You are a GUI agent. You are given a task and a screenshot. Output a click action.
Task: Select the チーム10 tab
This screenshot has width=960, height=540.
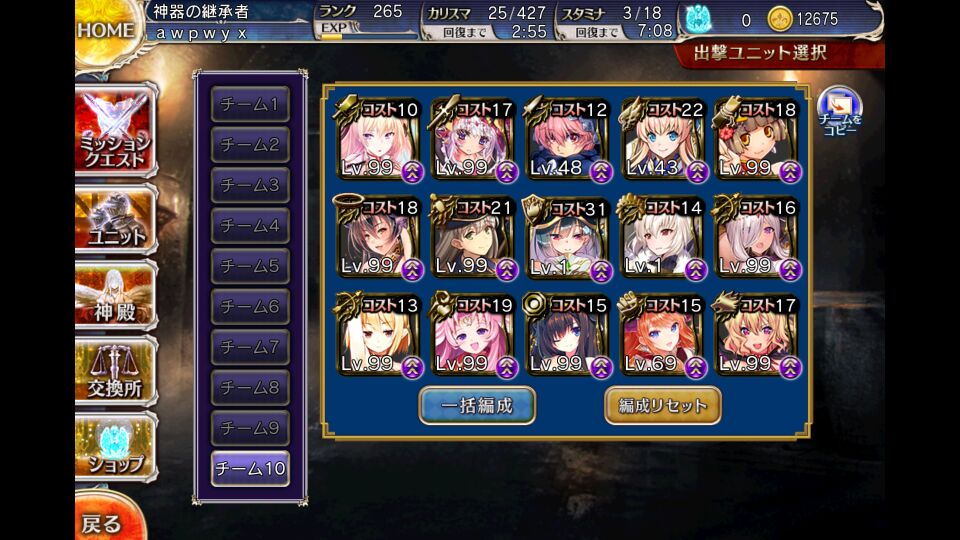pyautogui.click(x=250, y=468)
